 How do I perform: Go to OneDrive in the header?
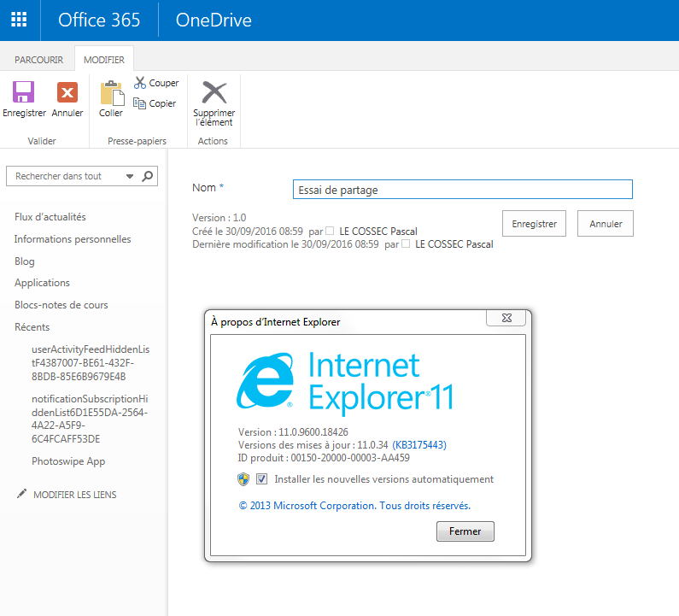pos(214,21)
